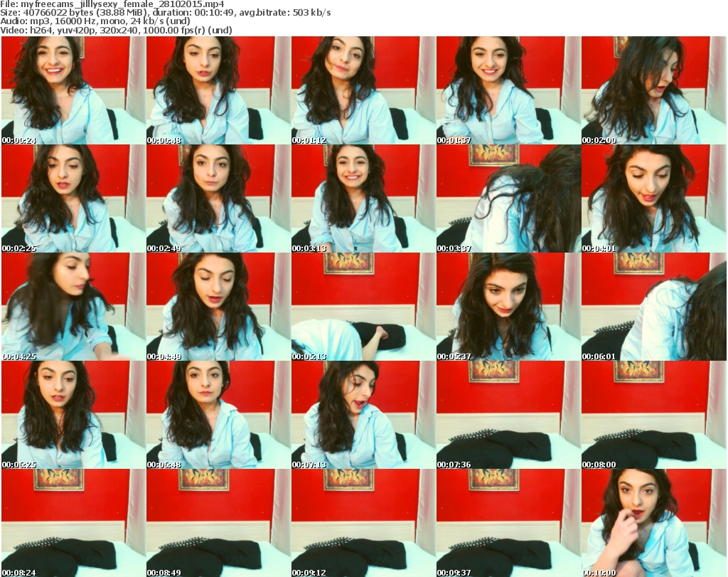Click the frame stamped 00:07:36

coord(508,415)
